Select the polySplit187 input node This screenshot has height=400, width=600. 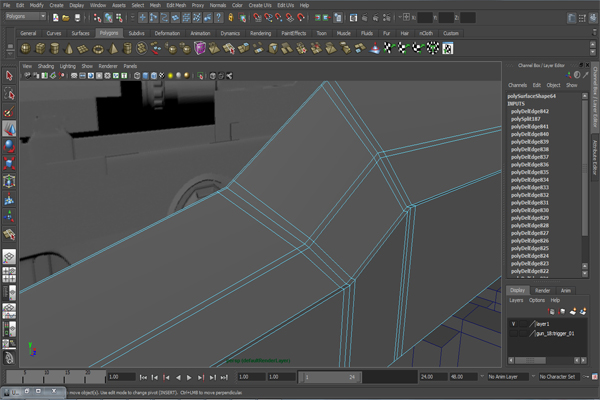click(525, 119)
